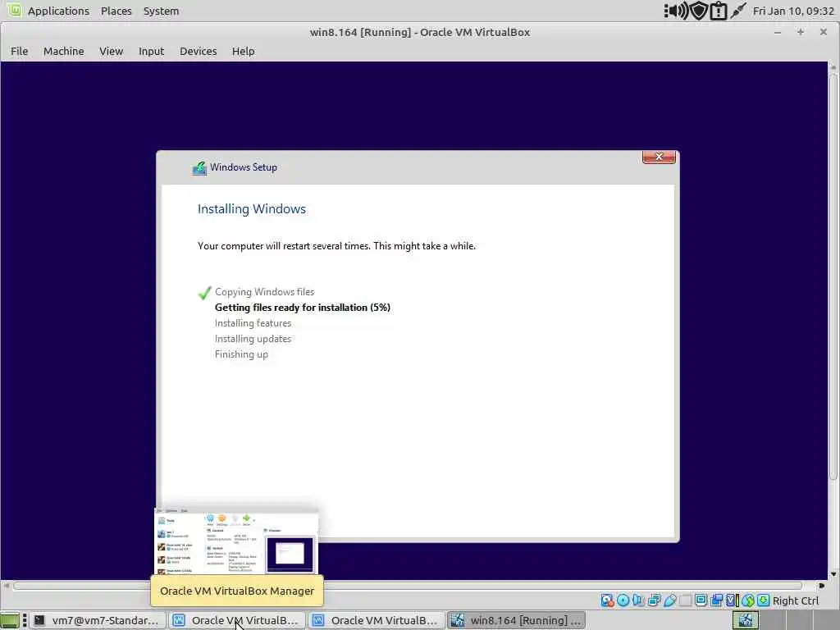Open the Applications menu

58,11
